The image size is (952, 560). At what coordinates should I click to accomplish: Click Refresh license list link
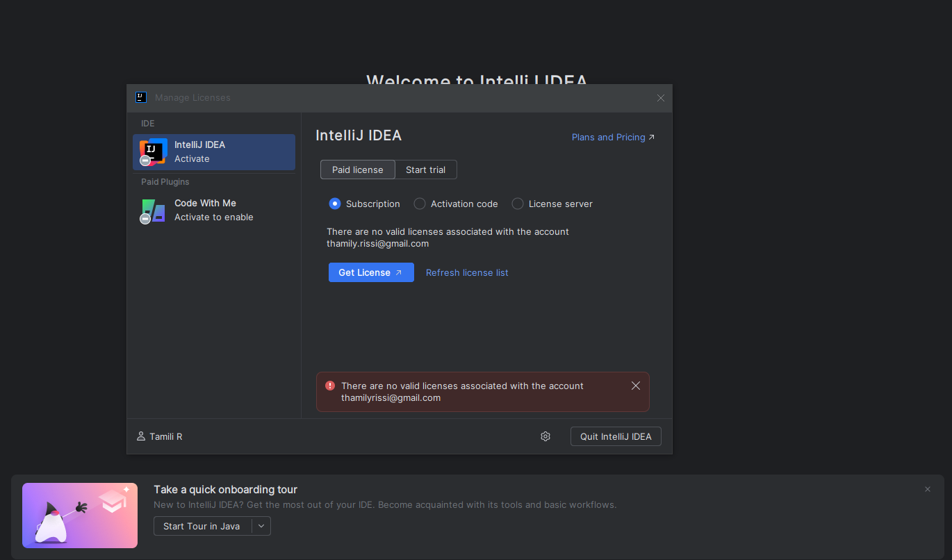[467, 272]
